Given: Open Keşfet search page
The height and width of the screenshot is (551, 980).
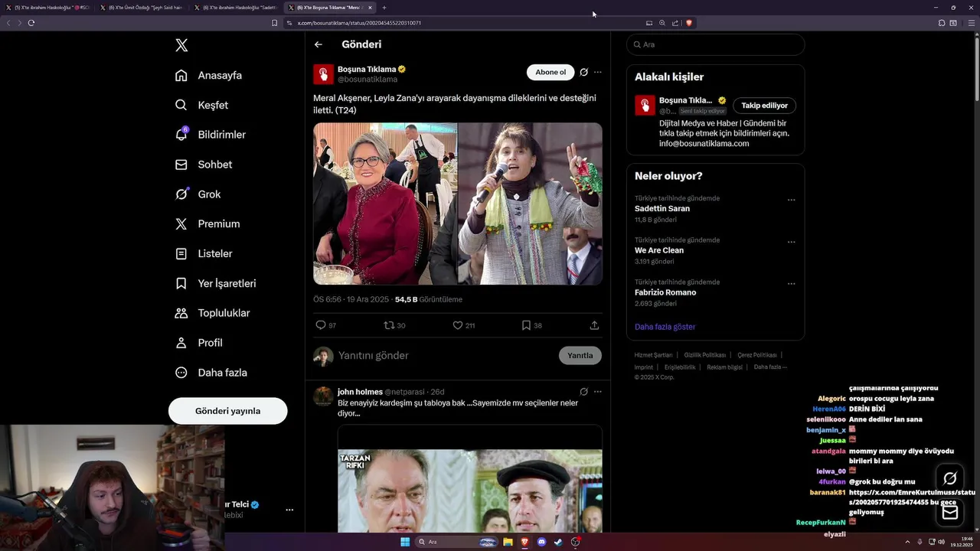Looking at the screenshot, I should (x=201, y=105).
